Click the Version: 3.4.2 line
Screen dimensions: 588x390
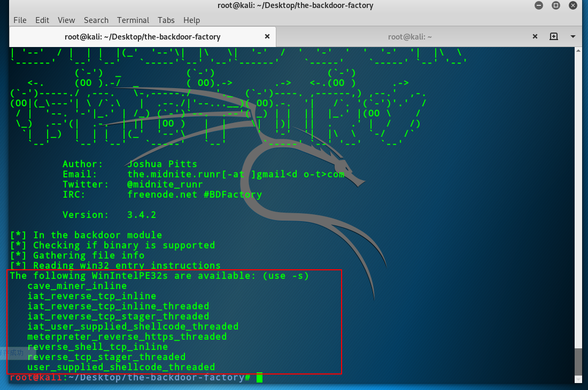pyautogui.click(x=109, y=215)
